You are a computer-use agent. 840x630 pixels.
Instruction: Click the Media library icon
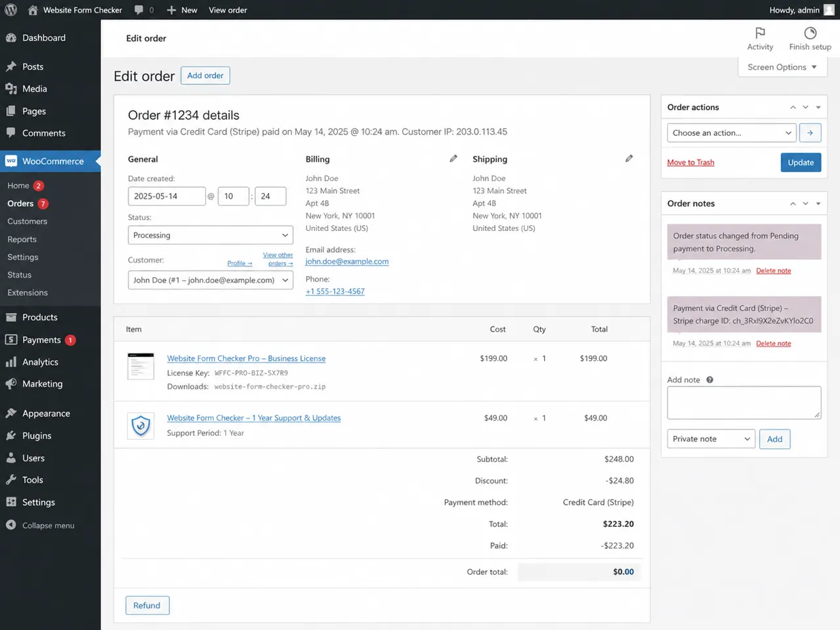click(11, 89)
